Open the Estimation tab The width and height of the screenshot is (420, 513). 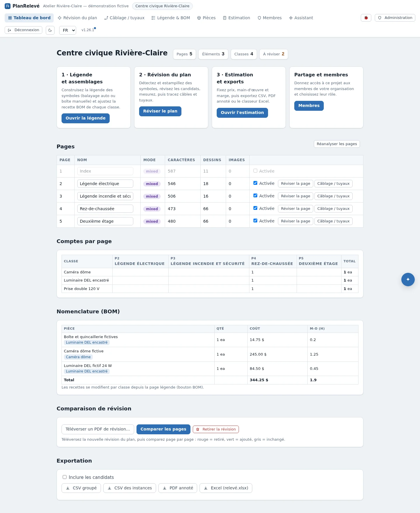pos(237,18)
